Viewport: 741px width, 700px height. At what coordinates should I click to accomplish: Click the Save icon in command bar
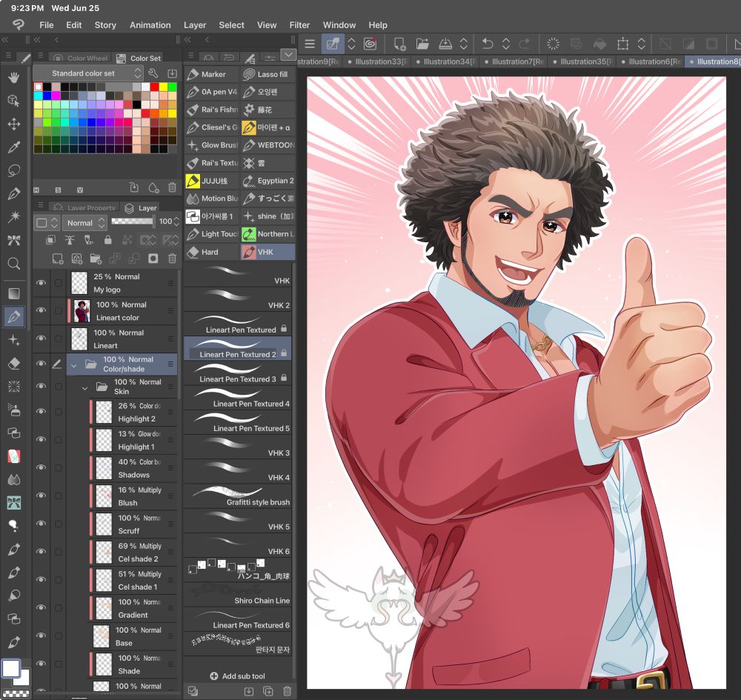coord(445,44)
